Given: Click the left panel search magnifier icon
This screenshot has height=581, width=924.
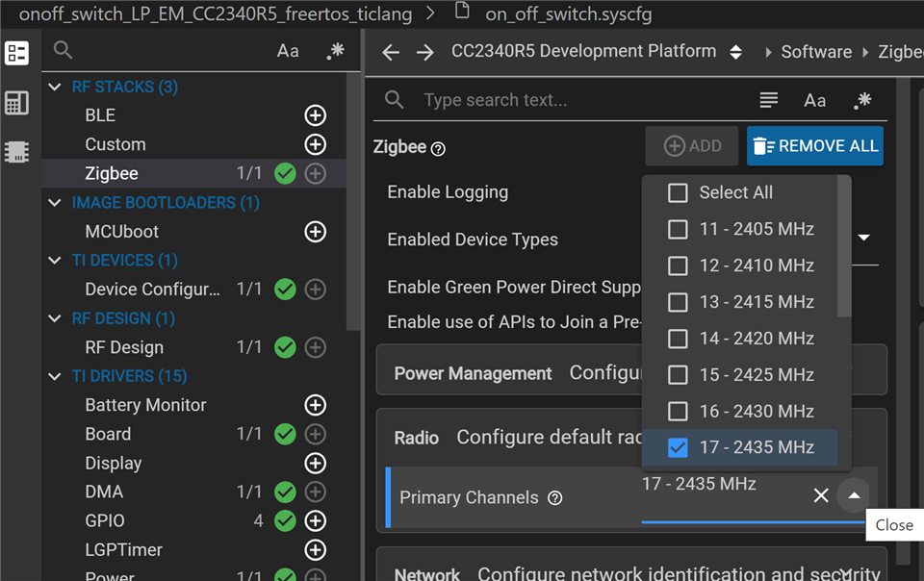Looking at the screenshot, I should click(64, 50).
